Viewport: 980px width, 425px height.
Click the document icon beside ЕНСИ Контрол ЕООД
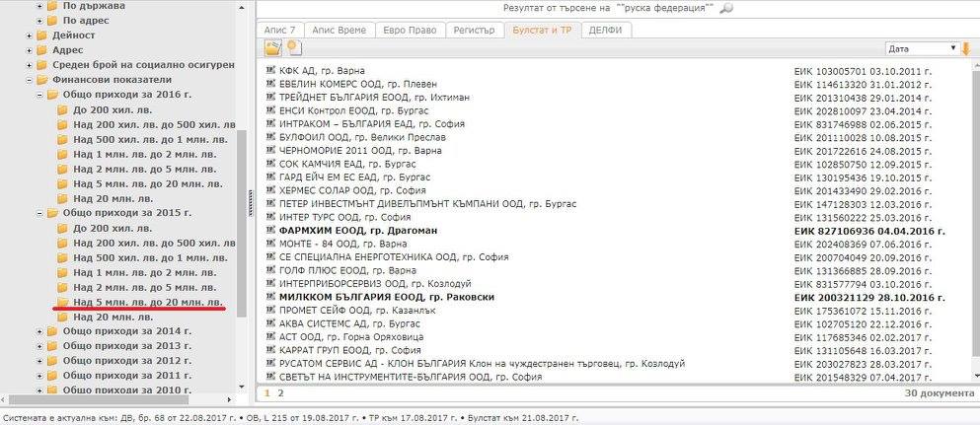pyautogui.click(x=270, y=110)
